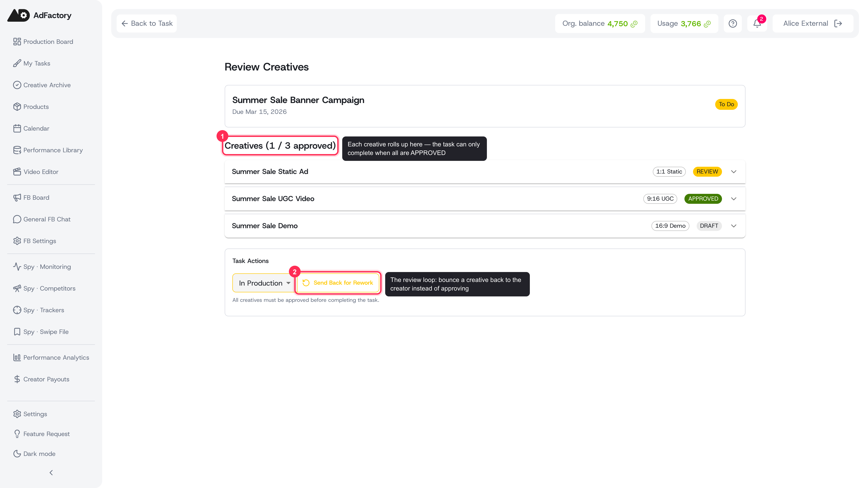Click Send Back for Rework
The height and width of the screenshot is (488, 868).
(x=338, y=283)
